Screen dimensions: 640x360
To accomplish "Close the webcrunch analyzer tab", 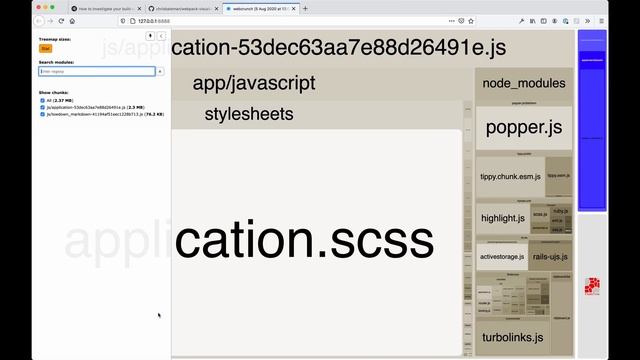I will [x=293, y=9].
